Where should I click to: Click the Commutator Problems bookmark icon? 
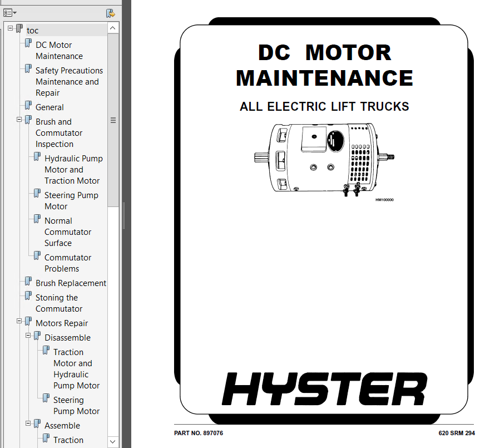(37, 255)
